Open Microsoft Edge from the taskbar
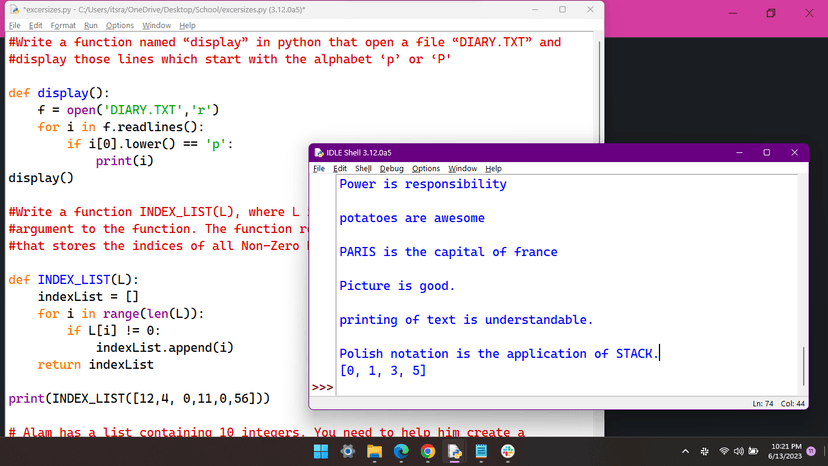828x466 pixels. pyautogui.click(x=401, y=451)
